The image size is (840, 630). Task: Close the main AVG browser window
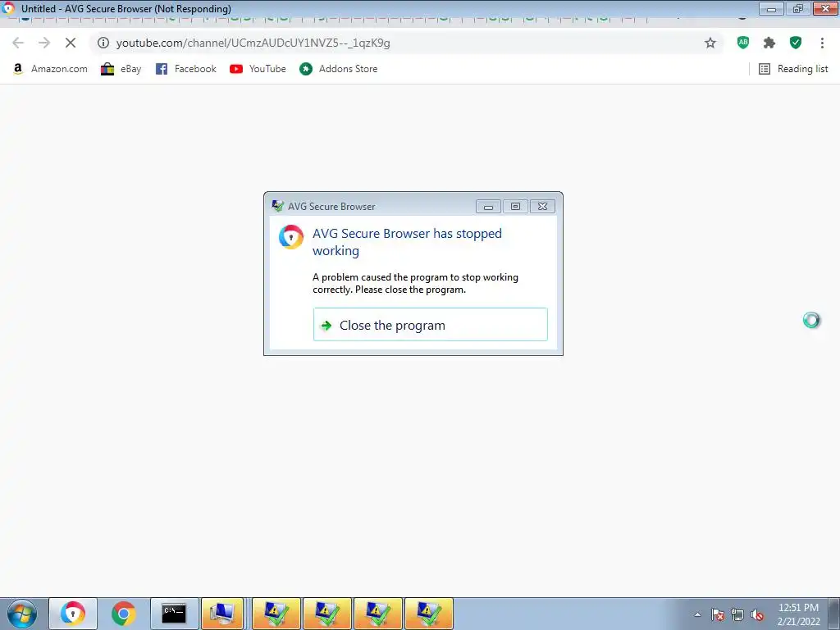click(825, 8)
